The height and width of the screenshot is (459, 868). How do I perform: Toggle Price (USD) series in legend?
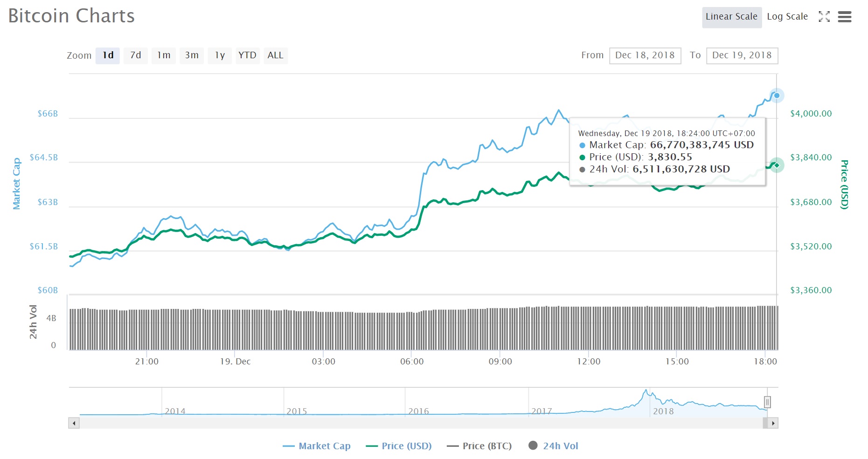[x=399, y=446]
